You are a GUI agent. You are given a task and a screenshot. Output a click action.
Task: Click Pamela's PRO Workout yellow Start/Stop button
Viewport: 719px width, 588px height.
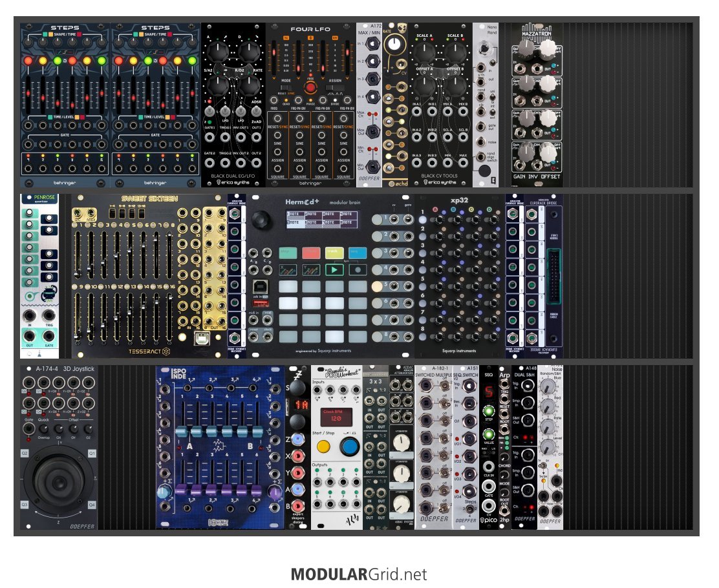click(323, 446)
